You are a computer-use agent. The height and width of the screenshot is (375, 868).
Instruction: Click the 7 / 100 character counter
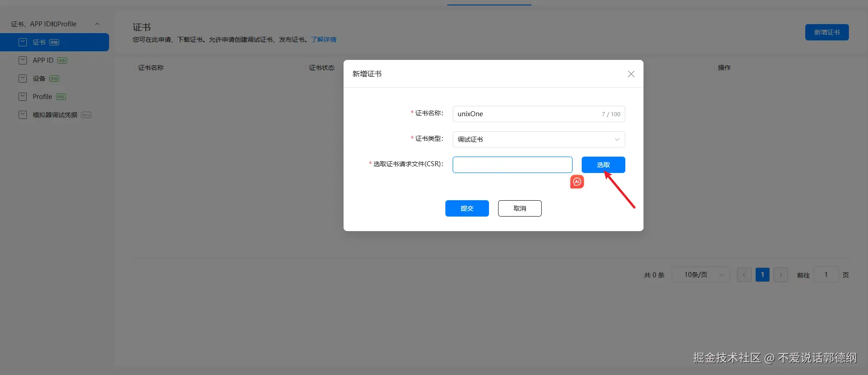(x=611, y=114)
